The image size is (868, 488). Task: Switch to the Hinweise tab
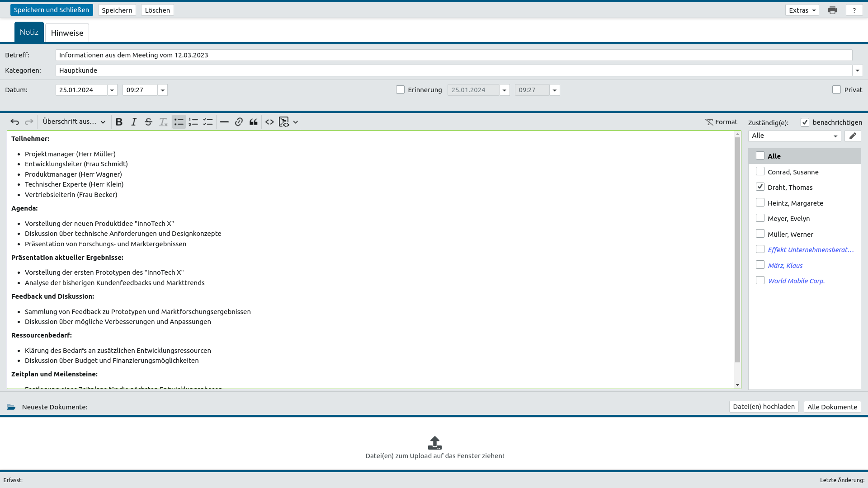coord(67,33)
